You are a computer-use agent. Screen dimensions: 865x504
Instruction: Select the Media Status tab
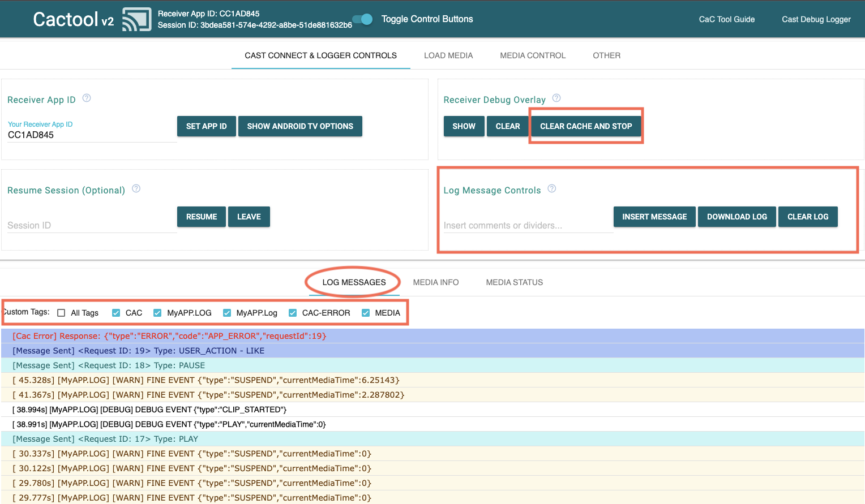pyautogui.click(x=514, y=282)
